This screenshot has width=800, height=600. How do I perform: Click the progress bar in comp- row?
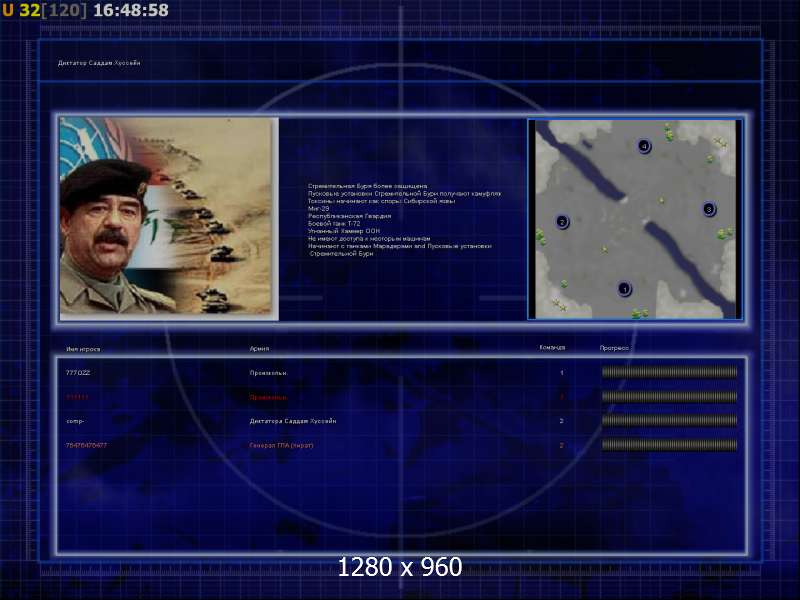(x=669, y=420)
